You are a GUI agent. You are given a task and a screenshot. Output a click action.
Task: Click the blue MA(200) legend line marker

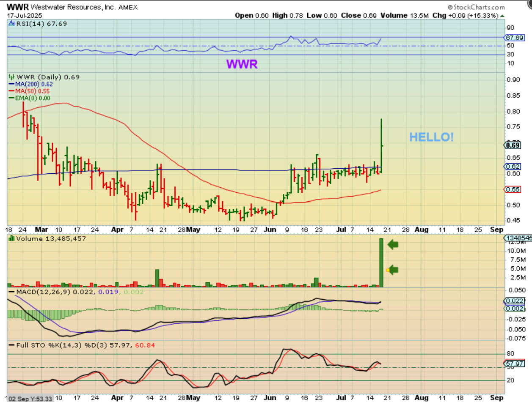[x=11, y=84]
